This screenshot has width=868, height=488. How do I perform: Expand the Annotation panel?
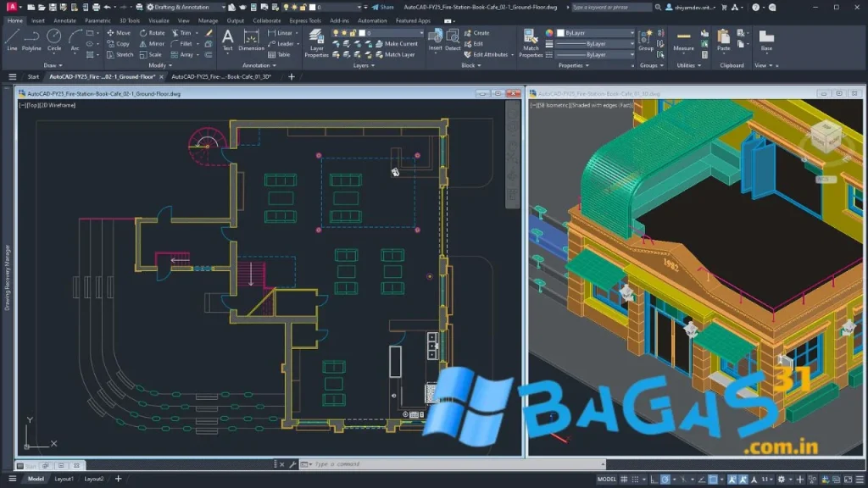[259, 65]
